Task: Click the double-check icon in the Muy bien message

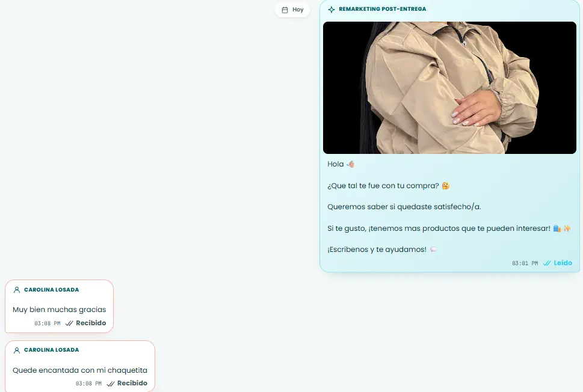Action: tap(69, 323)
